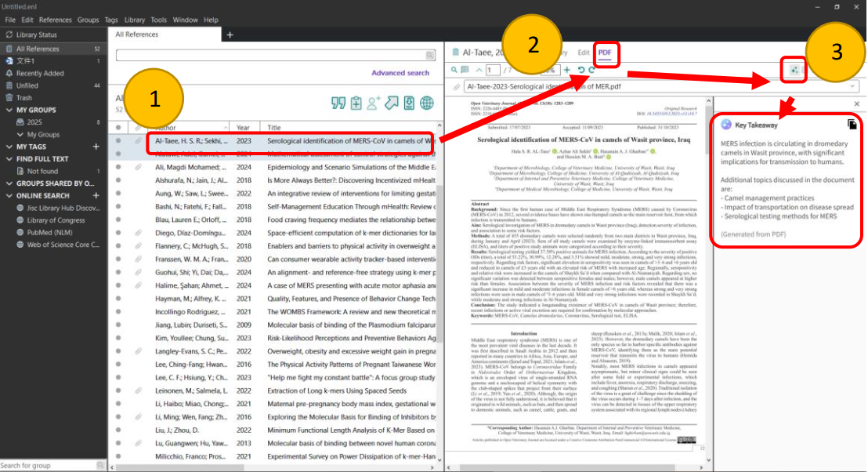Collapse the My Groups subgroup chevron
Viewport: 868px width, 472px height.
click(20, 134)
